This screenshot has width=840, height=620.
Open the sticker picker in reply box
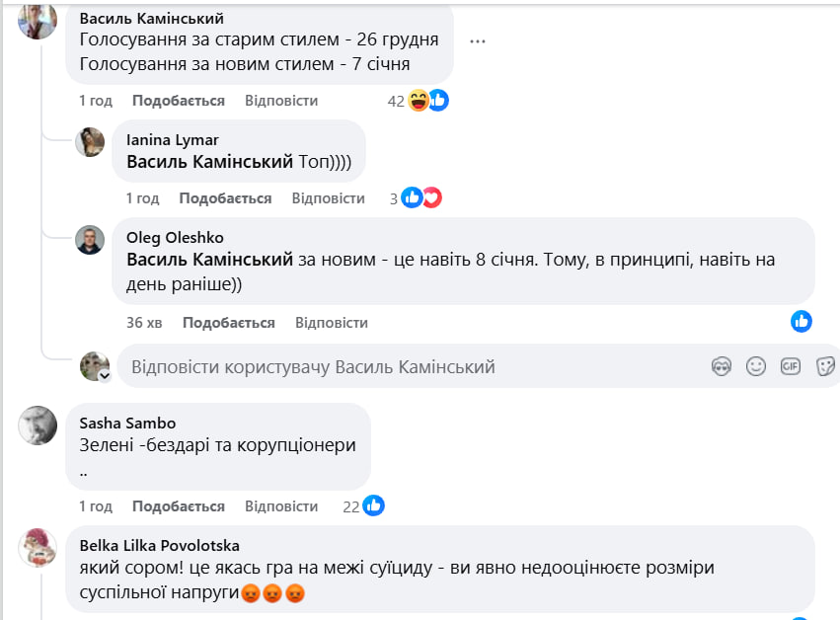tap(825, 366)
